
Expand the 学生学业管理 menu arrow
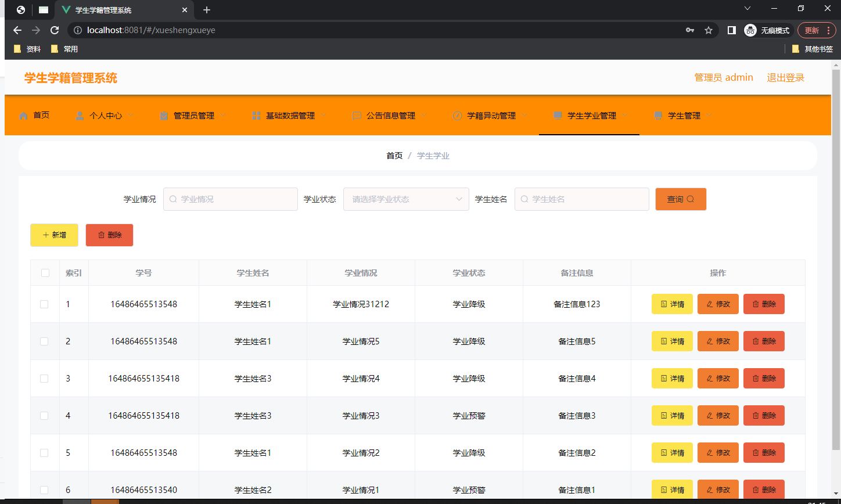[x=624, y=115]
